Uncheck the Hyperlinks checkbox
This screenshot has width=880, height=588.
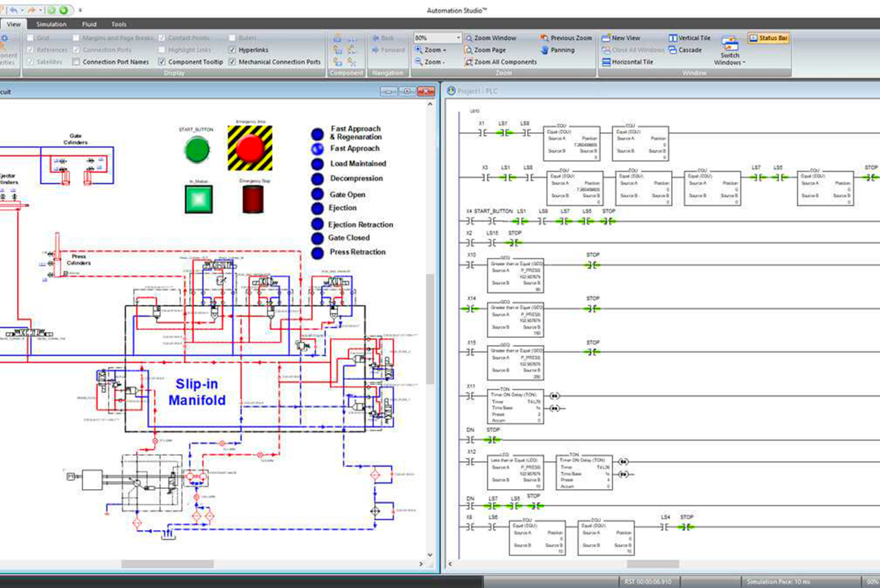pyautogui.click(x=232, y=50)
